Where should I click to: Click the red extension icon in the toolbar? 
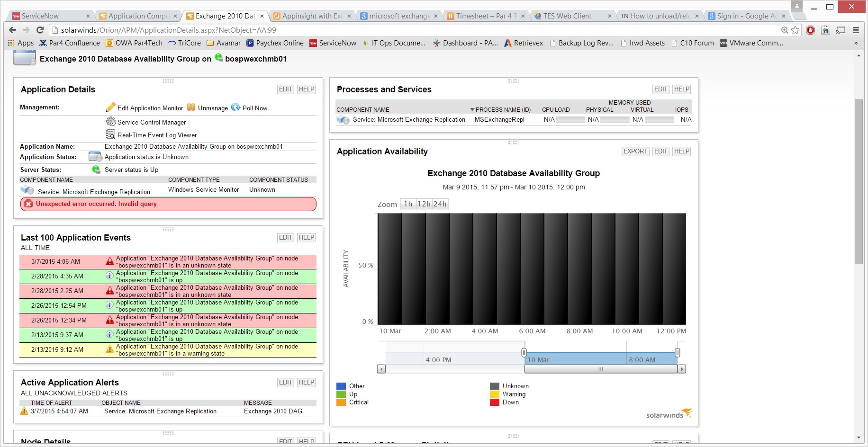[811, 30]
